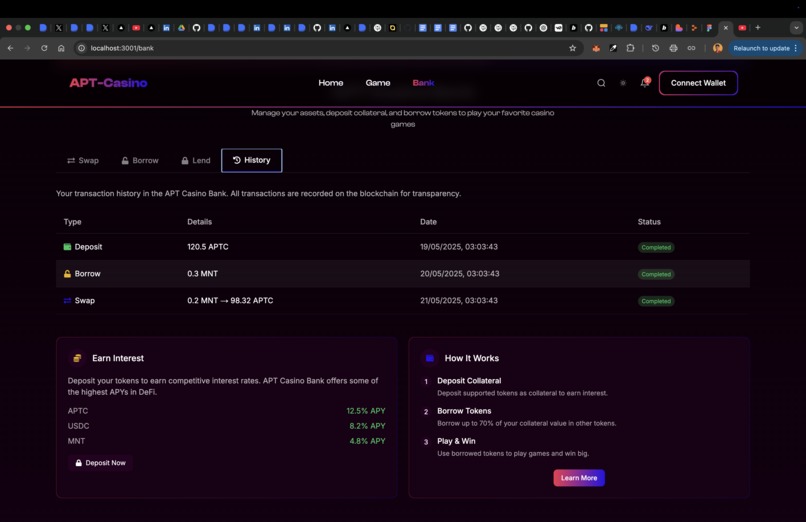Click the APT-Casino logo
The image size is (806, 522).
pyautogui.click(x=108, y=83)
